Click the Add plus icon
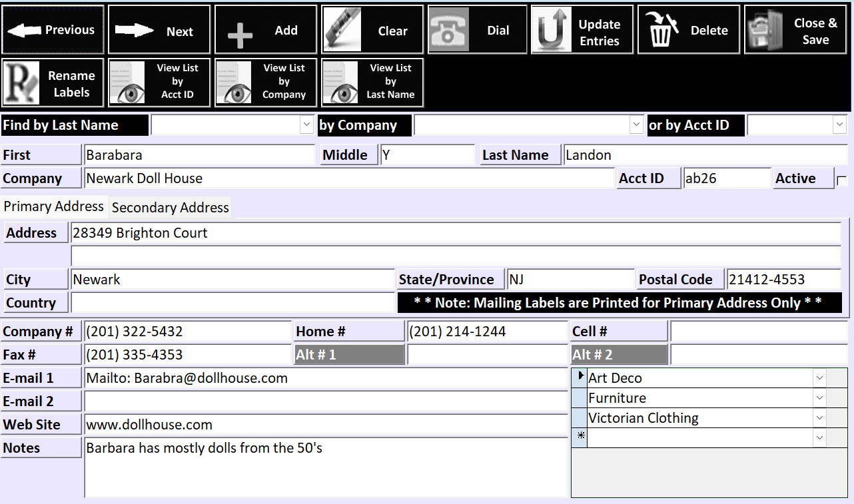Image resolution: width=854 pixels, height=504 pixels. tap(240, 33)
